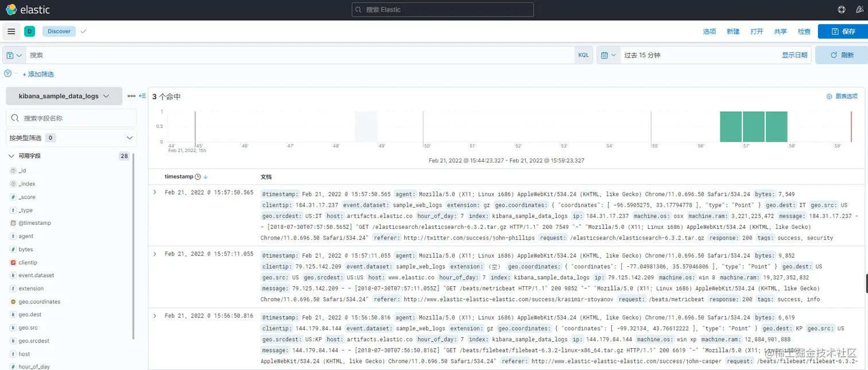Click the last green histogram bar
Image resolution: width=868 pixels, height=370 pixels.
pos(777,127)
